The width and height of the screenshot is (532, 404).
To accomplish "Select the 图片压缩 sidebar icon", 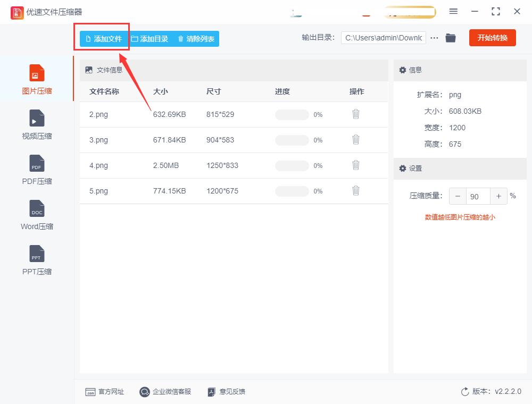I will [x=36, y=79].
